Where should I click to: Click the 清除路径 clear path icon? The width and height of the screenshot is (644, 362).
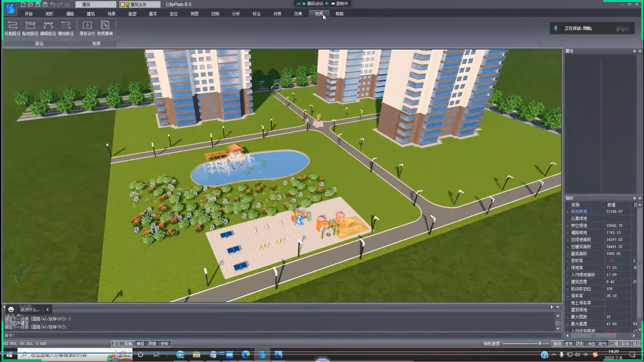(x=65, y=29)
